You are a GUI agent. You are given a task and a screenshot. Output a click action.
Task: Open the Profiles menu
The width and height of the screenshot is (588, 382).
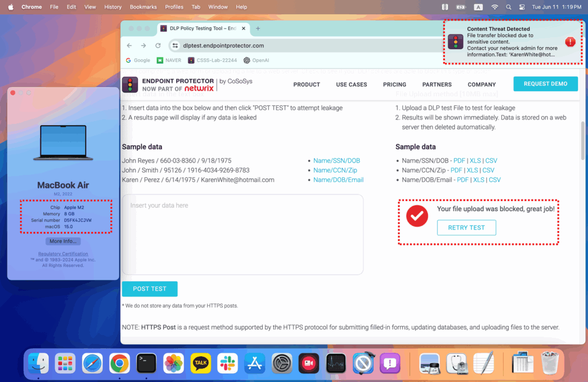(174, 7)
